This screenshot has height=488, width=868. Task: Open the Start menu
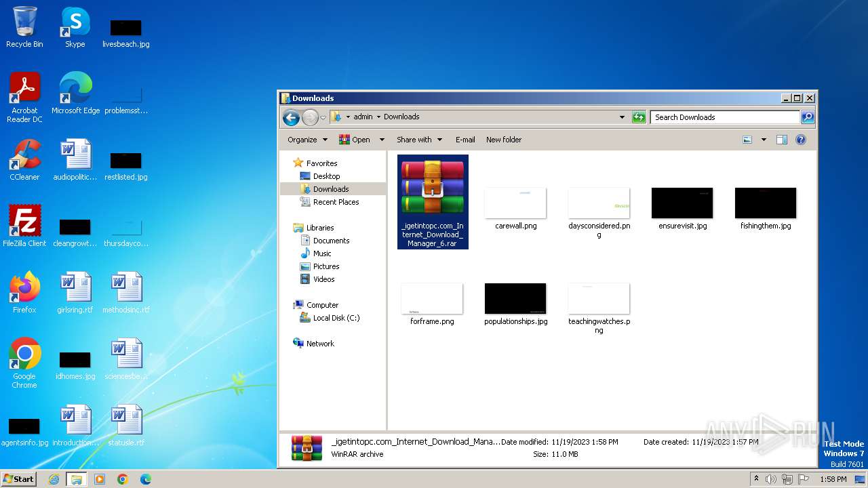[18, 479]
